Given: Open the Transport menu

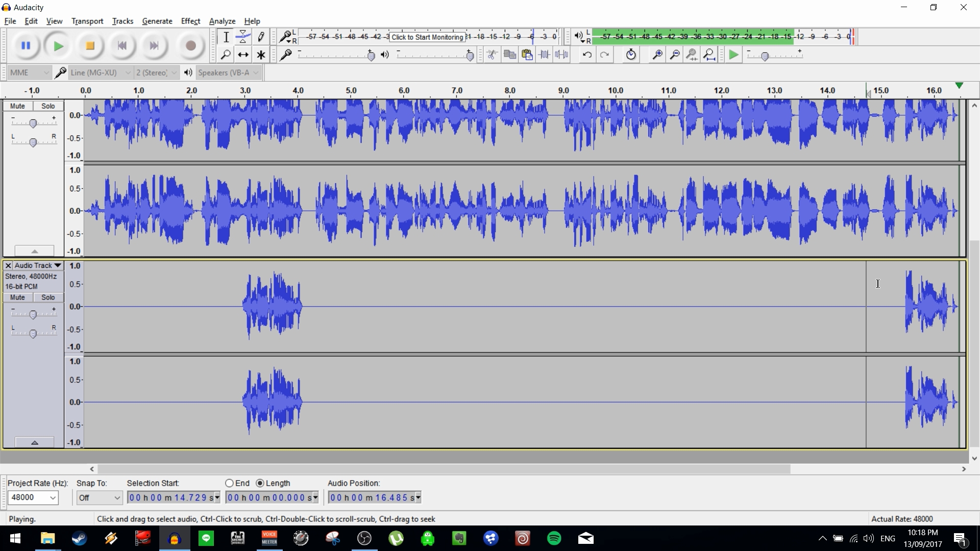Looking at the screenshot, I should [87, 21].
